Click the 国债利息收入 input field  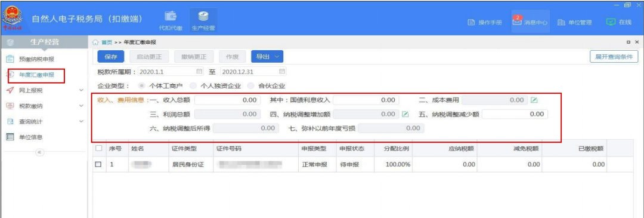[x=366, y=100]
